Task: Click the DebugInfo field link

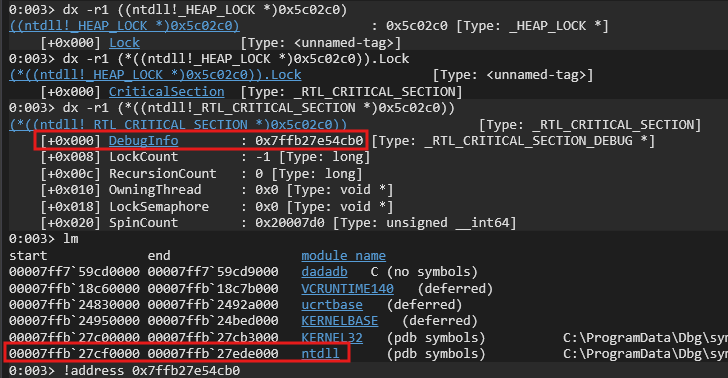Action: (143, 141)
